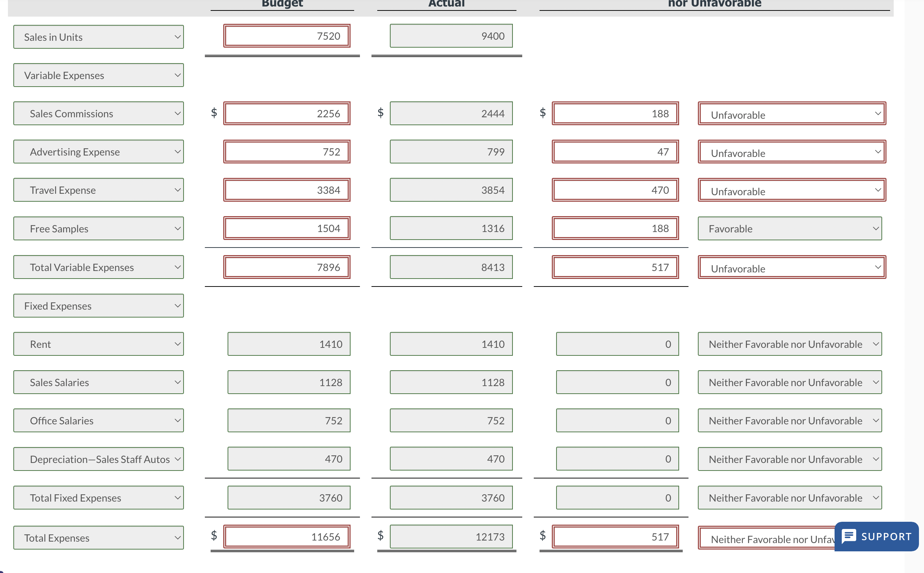This screenshot has height=573, width=924.
Task: Change the Free Samples Favorable dropdown
Action: [x=789, y=228]
